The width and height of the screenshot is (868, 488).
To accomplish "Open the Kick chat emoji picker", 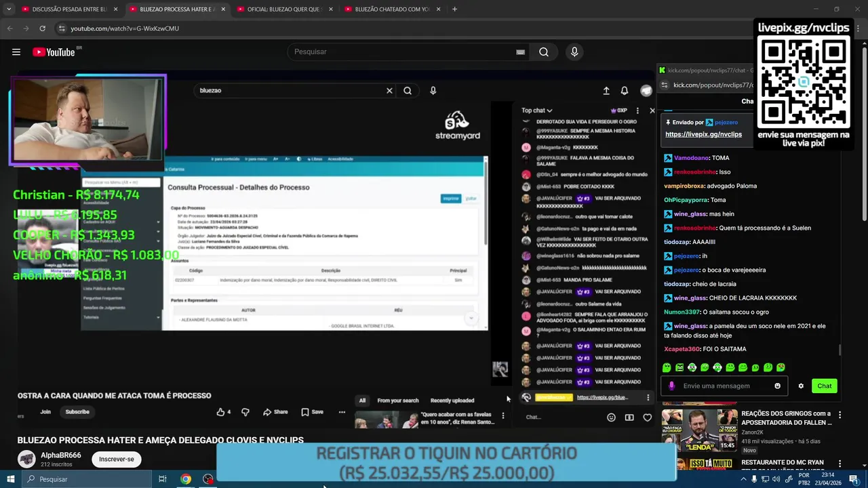I will pyautogui.click(x=777, y=386).
